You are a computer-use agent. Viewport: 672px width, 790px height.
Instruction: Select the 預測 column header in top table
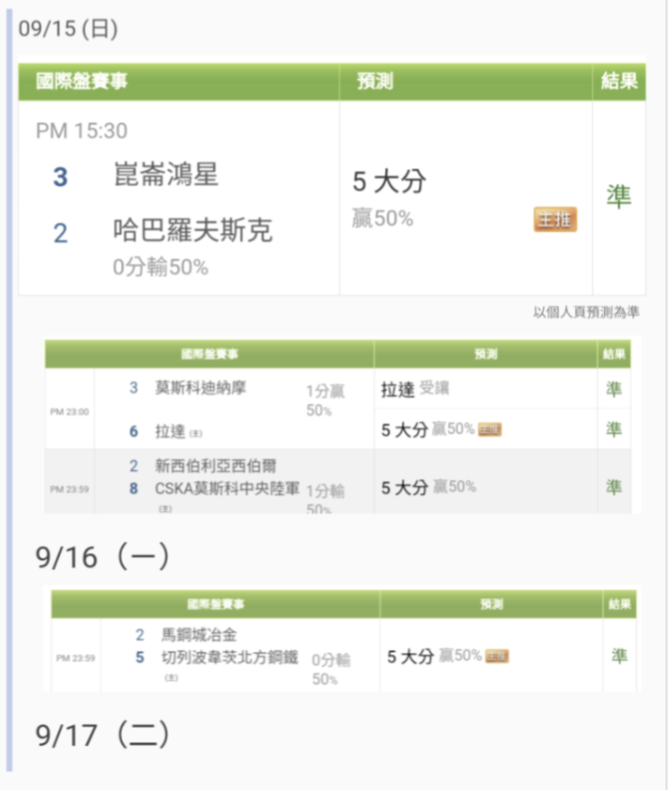375,81
